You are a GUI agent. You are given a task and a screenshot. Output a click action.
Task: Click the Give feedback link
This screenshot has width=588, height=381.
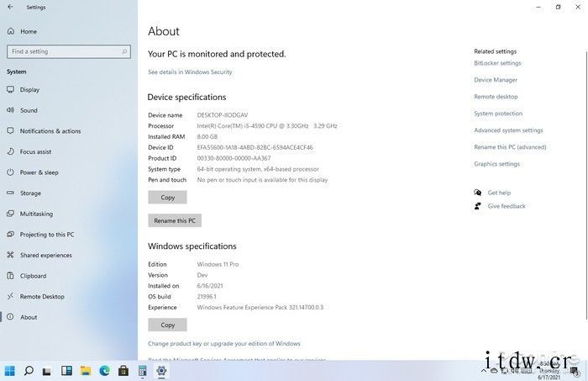(x=507, y=206)
